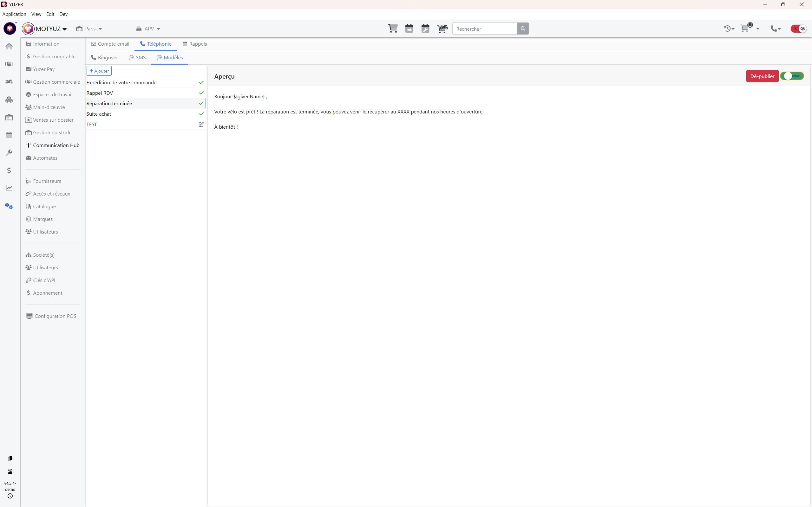Click the shopping cart icon in toolbar
Viewport: 812px width, 507px height.
point(393,29)
